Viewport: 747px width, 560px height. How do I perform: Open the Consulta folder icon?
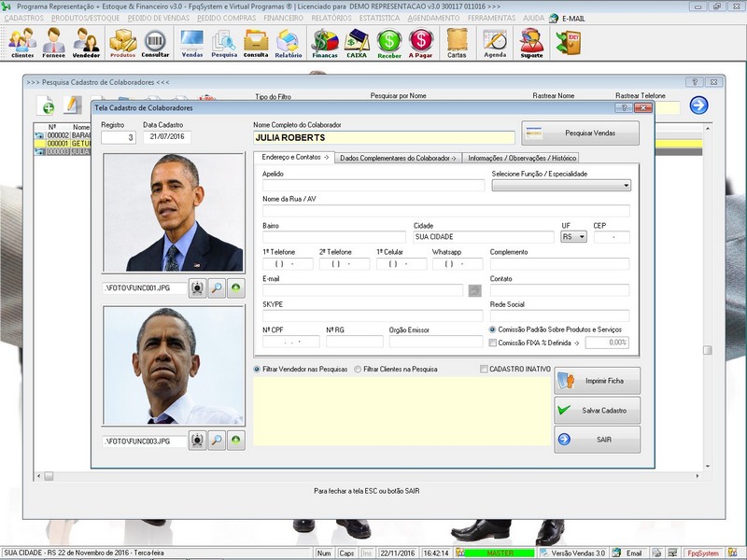[256, 43]
